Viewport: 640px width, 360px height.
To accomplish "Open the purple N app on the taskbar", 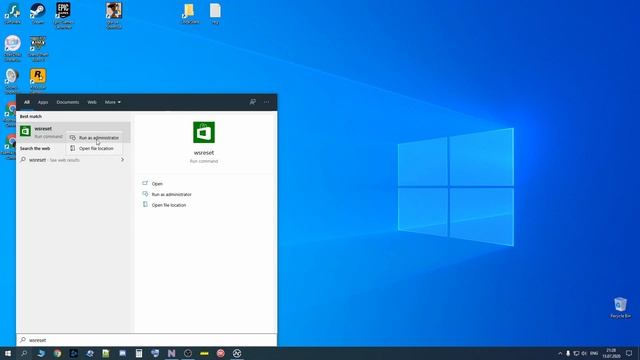I will click(171, 353).
